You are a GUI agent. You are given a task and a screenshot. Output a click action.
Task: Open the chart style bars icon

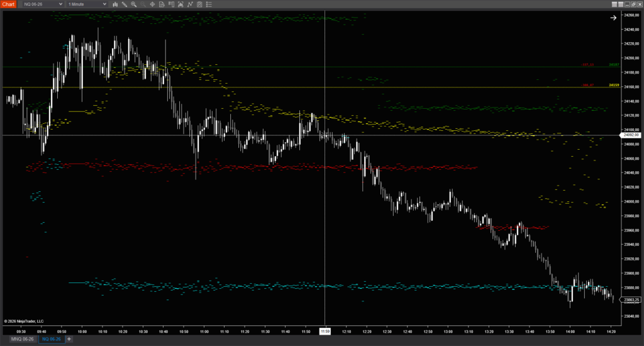[x=115, y=4]
